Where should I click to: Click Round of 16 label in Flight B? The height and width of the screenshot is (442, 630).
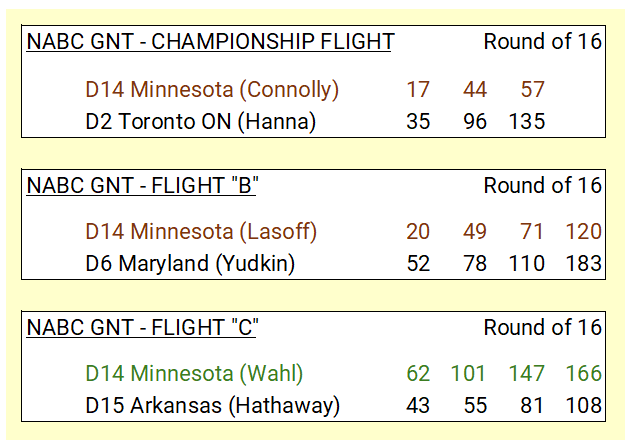(542, 186)
